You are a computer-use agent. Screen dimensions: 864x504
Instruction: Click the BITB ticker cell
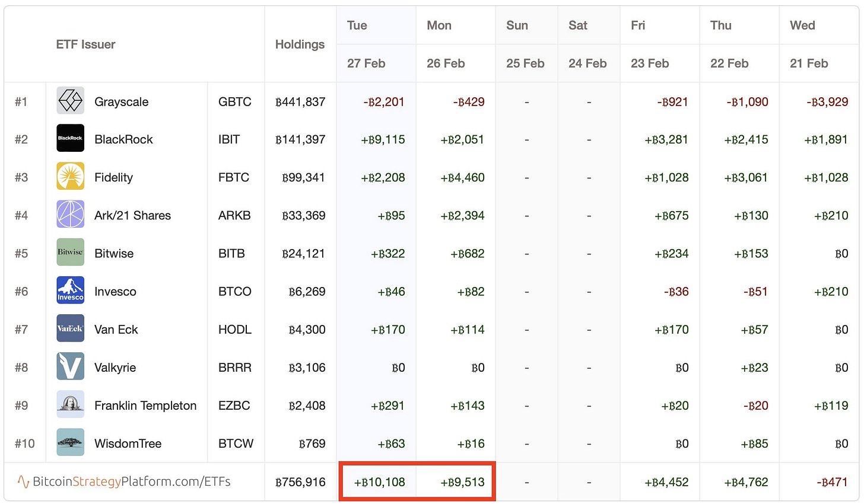coord(231,253)
